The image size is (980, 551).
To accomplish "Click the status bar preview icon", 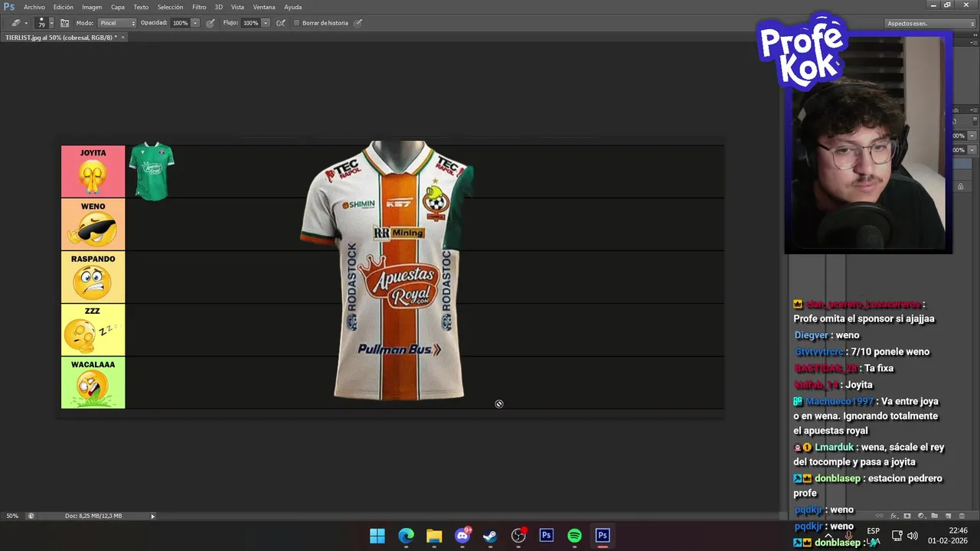I will pos(31,516).
